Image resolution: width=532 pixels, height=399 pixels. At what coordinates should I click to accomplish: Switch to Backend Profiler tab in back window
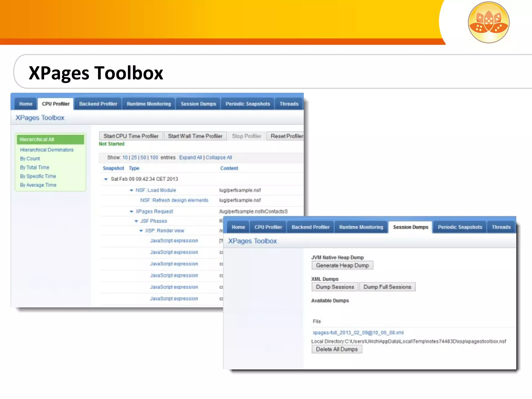tap(98, 104)
